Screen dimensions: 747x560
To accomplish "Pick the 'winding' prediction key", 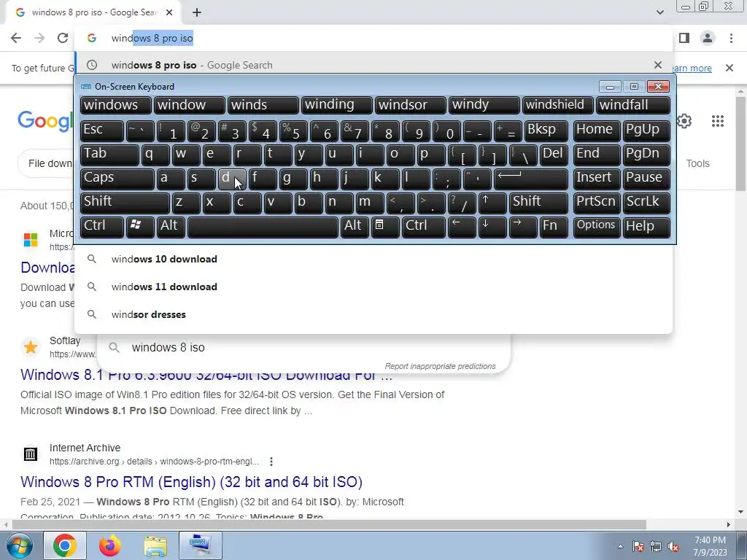I will click(337, 105).
